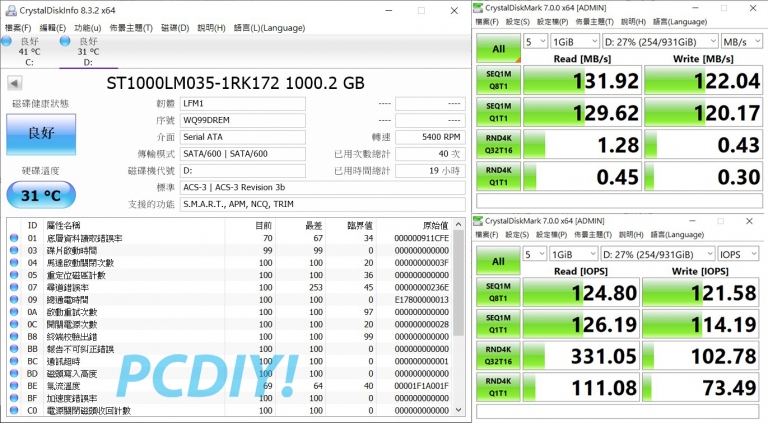Click All button in MB/s window
This screenshot has height=423, width=768.
[x=499, y=49]
